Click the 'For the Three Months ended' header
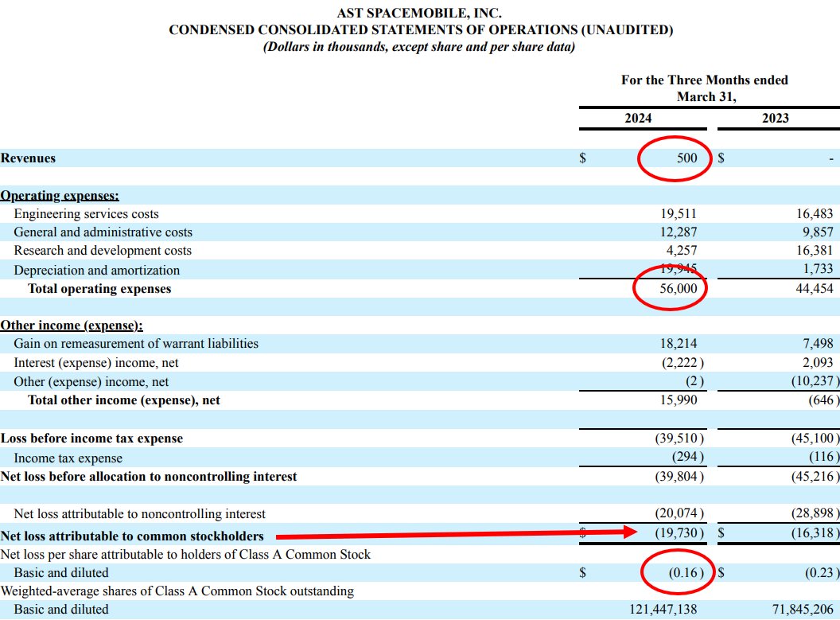Screen dimensions: 840x620 705,80
